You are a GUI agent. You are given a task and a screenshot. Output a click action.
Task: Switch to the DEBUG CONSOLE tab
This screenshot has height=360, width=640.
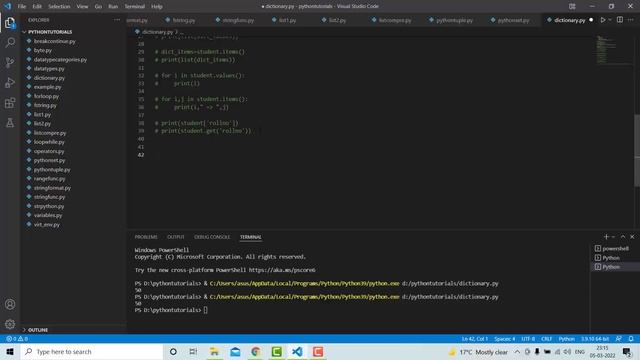pyautogui.click(x=212, y=237)
